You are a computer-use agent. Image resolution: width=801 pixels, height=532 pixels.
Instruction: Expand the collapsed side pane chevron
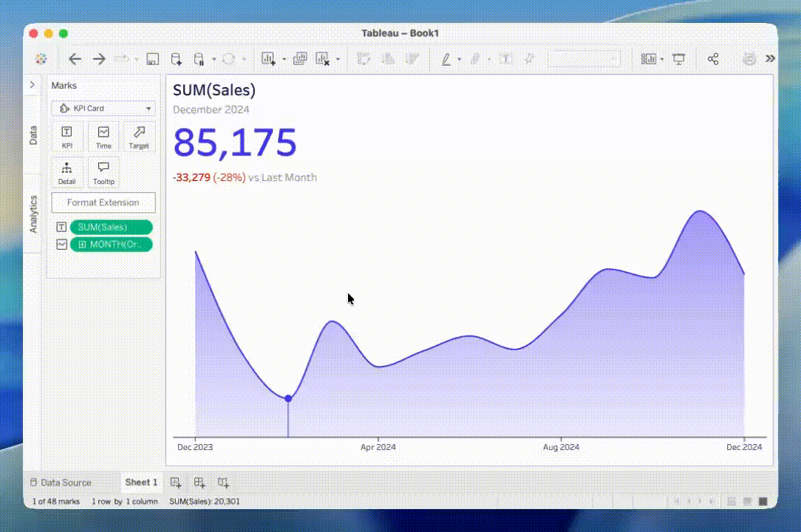[32, 85]
